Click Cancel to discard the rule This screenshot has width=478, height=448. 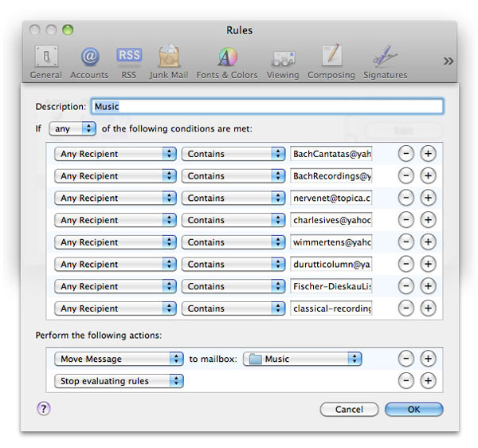tap(349, 409)
